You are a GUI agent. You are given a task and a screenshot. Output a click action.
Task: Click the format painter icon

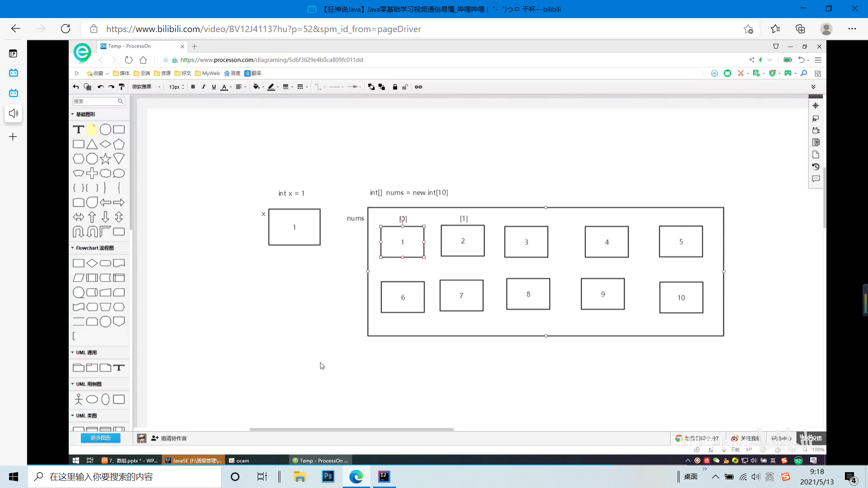[122, 87]
